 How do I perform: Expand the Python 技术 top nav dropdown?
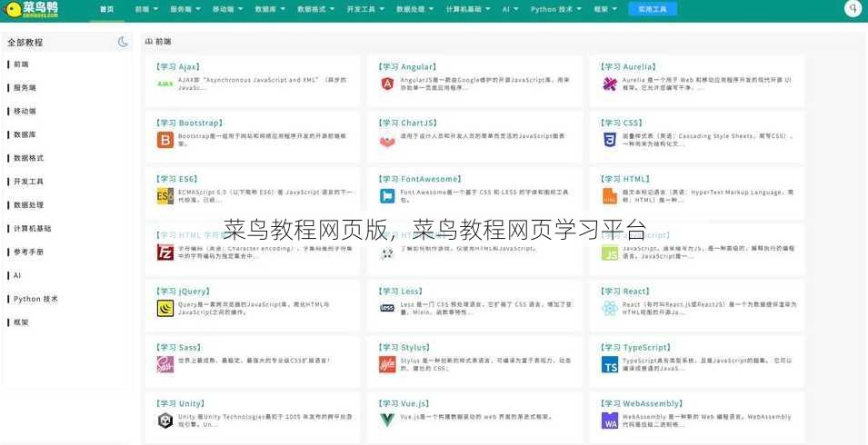click(x=555, y=9)
